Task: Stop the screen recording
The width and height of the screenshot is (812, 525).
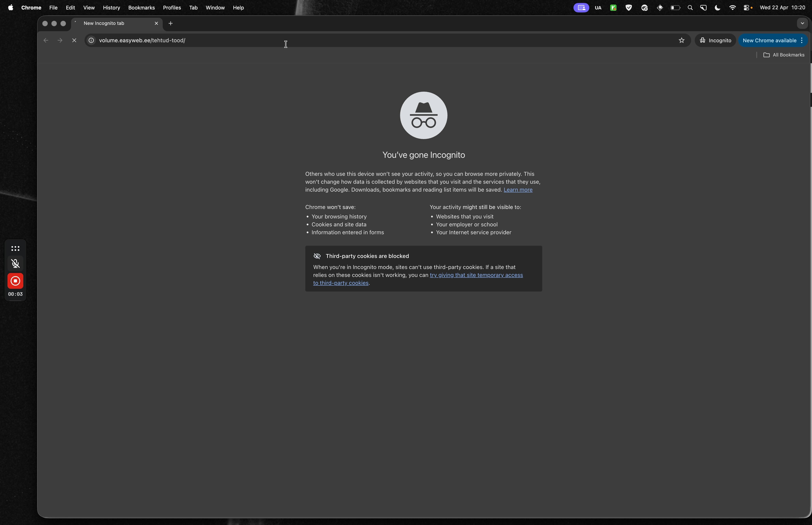Action: coord(15,281)
